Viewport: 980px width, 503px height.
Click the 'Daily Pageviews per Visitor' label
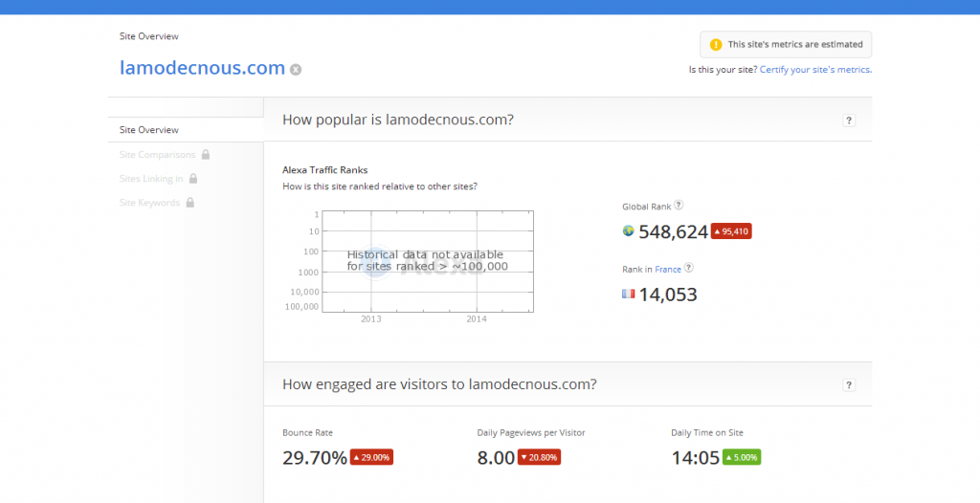(530, 432)
